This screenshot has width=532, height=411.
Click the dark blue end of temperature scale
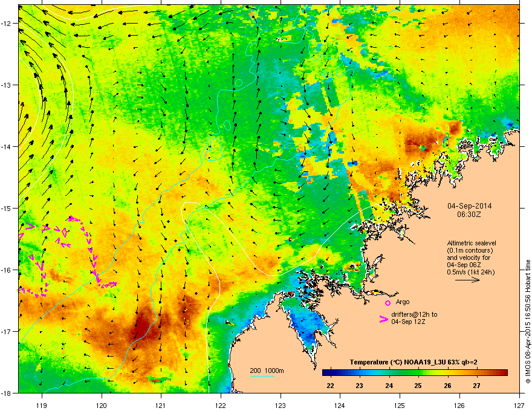click(326, 373)
